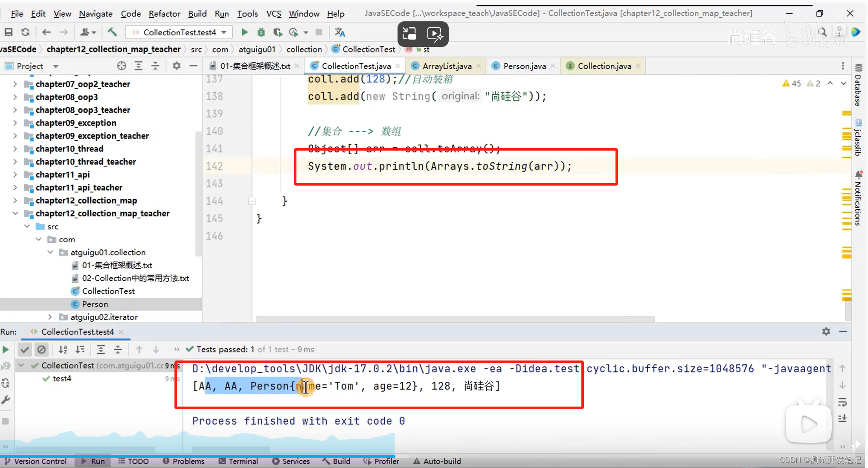Expand the atguigu02.iterator package
The width and height of the screenshot is (868, 468).
point(50,317)
